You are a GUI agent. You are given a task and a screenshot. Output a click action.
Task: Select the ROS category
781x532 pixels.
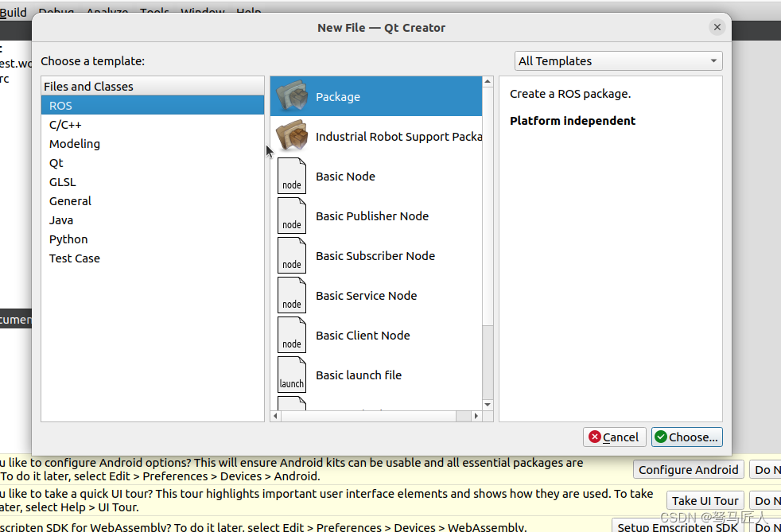[153, 106]
